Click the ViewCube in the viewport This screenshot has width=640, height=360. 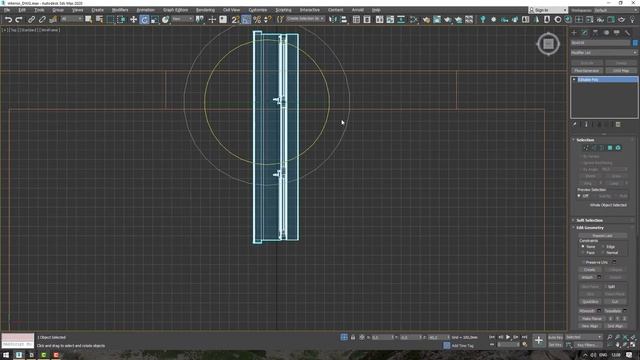point(548,43)
